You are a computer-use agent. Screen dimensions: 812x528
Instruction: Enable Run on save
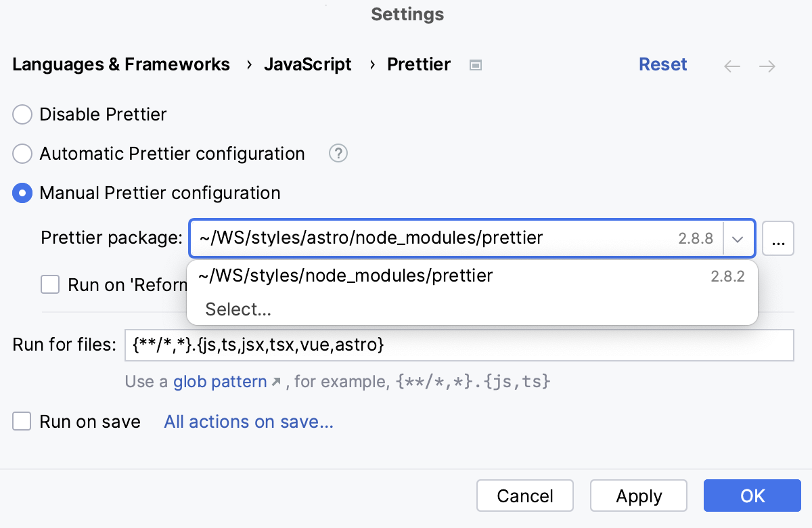click(x=22, y=421)
